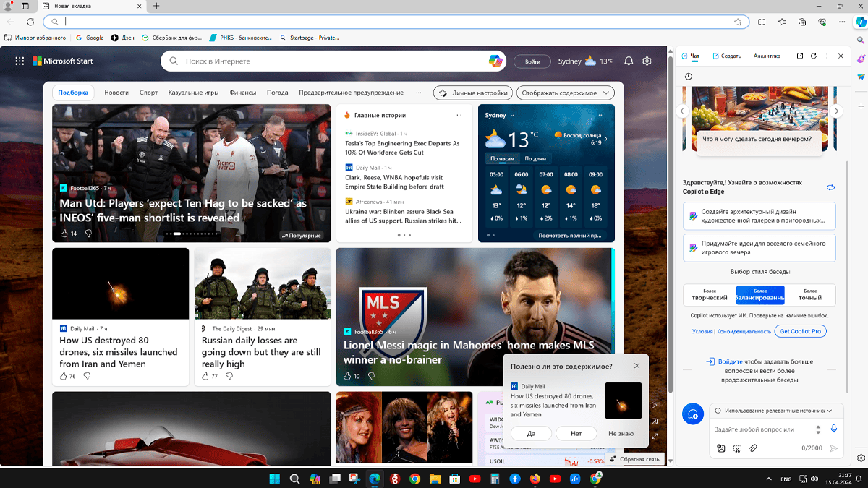Open the Конфиденциальность link
868x488 pixels.
point(744,331)
